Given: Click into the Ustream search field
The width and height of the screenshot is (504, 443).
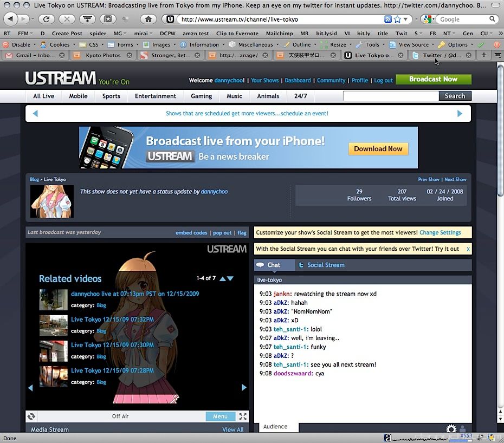Looking at the screenshot, I should point(390,96).
